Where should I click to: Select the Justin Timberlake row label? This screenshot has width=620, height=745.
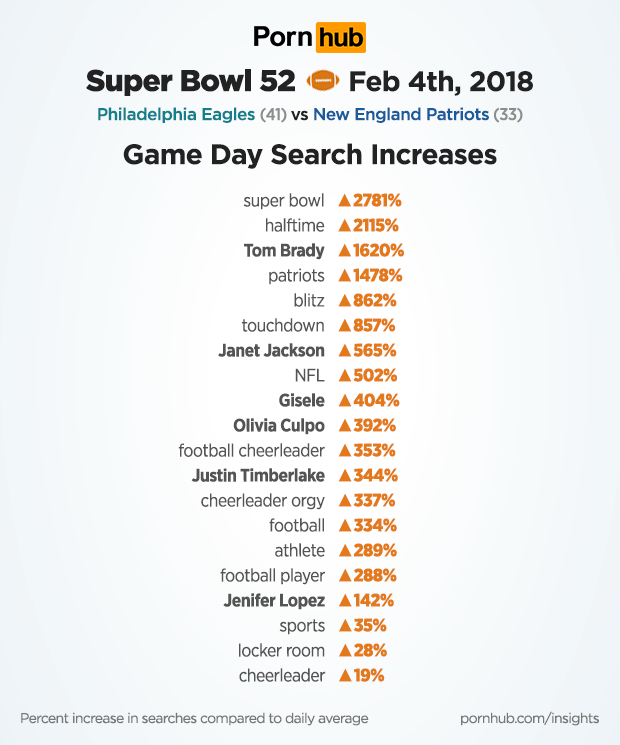tap(258, 475)
